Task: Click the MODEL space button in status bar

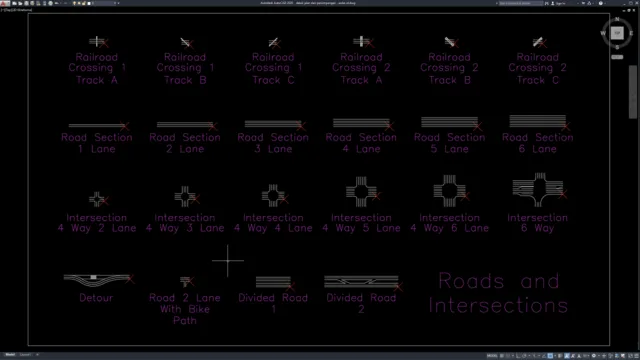Action: 492,356
